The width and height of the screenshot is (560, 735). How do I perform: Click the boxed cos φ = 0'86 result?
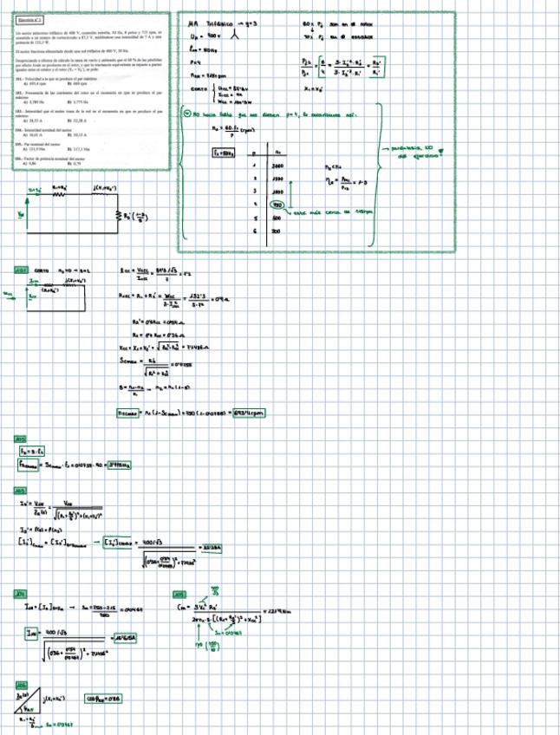tap(101, 699)
